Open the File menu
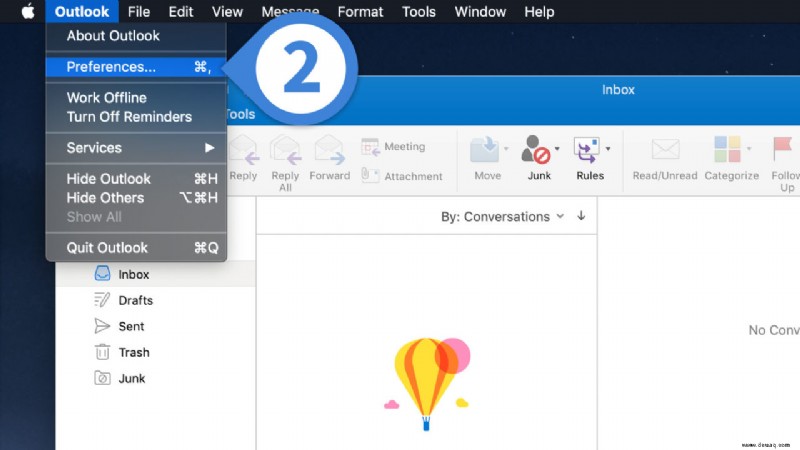800x450 pixels. [x=139, y=11]
